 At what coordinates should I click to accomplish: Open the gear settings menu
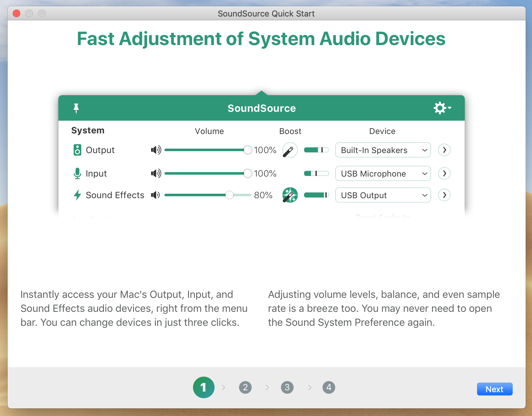click(x=442, y=108)
